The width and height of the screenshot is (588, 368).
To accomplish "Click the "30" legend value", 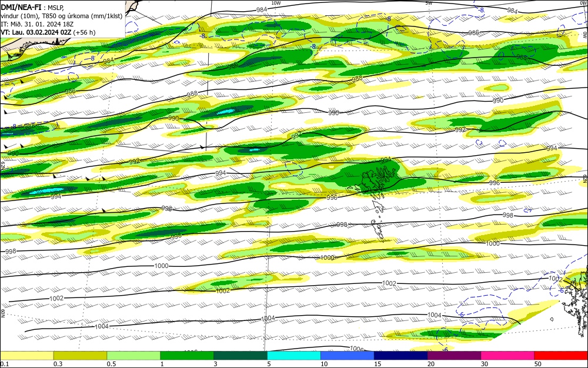I will tap(485, 364).
